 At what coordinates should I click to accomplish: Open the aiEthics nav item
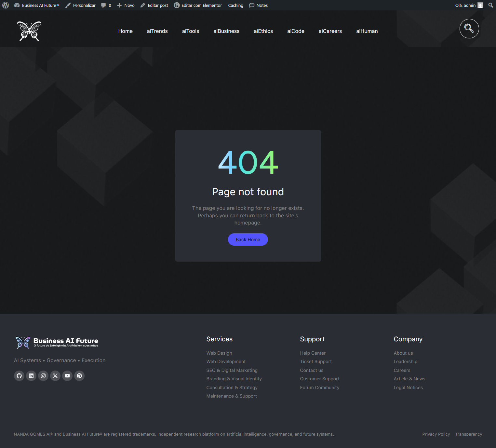pos(263,31)
